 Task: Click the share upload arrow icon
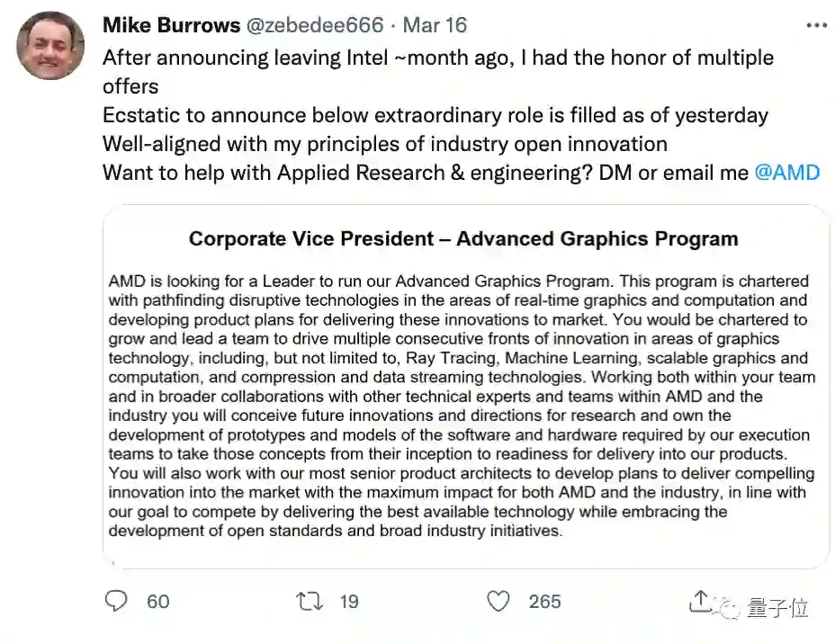coord(701,600)
